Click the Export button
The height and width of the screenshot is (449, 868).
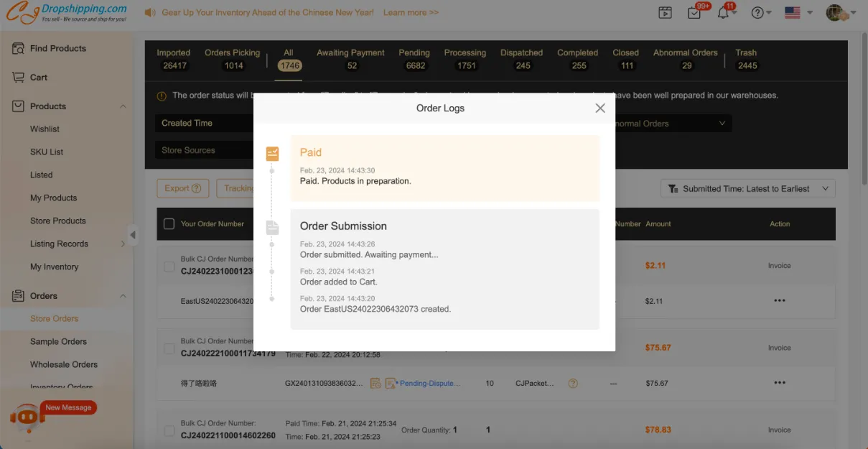pos(182,188)
